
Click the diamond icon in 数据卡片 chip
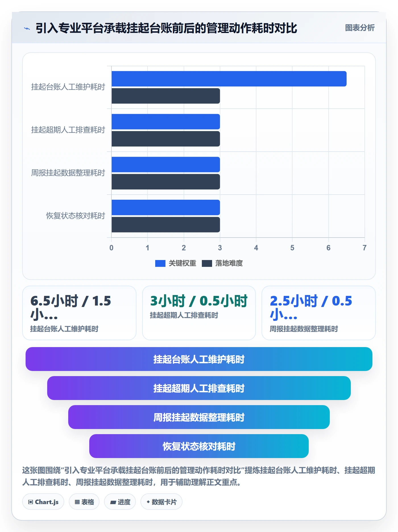(148, 502)
